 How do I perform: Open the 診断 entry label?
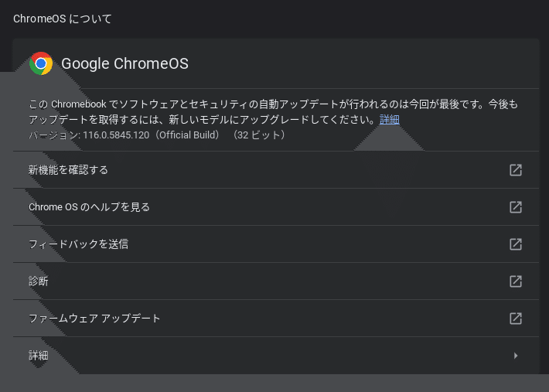(38, 281)
